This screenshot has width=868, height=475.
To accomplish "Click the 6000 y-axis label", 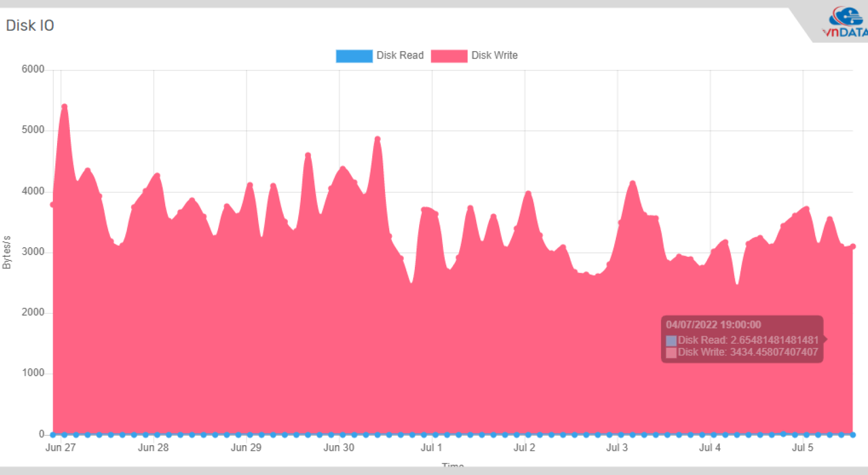I will click(33, 69).
